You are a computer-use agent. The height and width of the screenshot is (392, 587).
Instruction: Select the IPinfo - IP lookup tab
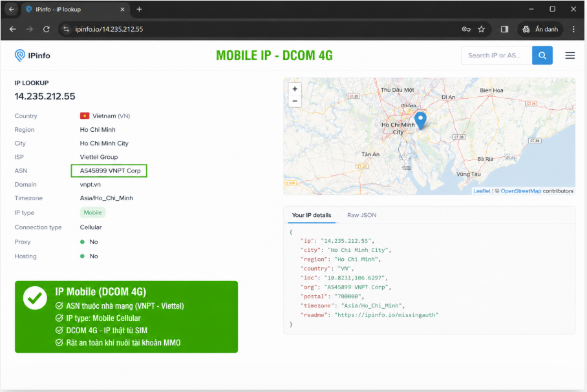74,9
